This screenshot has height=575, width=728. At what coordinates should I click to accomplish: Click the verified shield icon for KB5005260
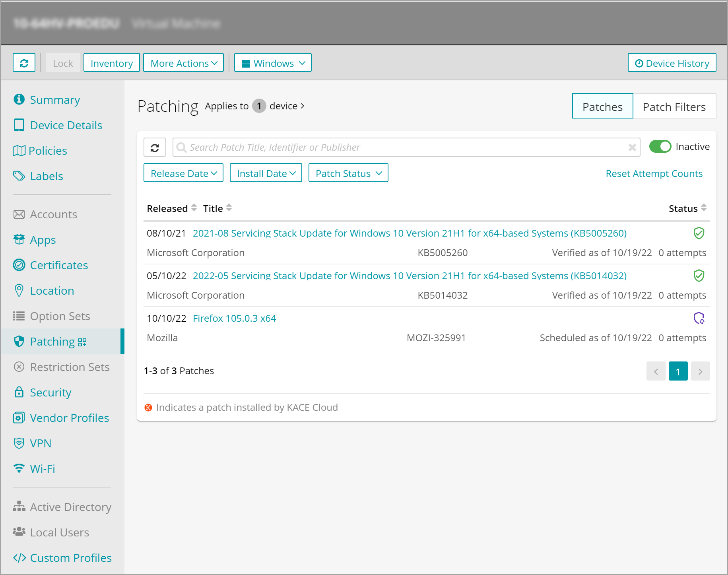[699, 233]
